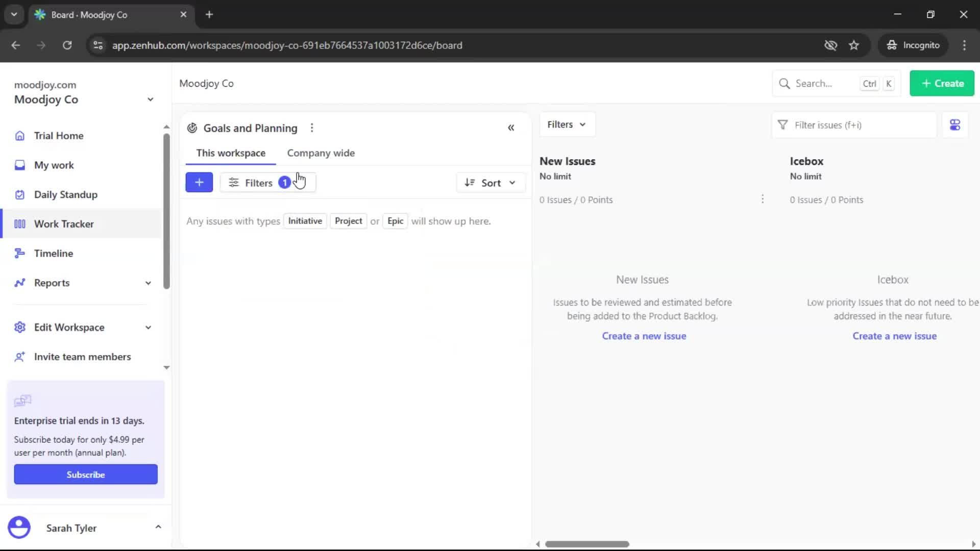
Task: Select the Work Tracker board icon
Action: click(x=19, y=223)
